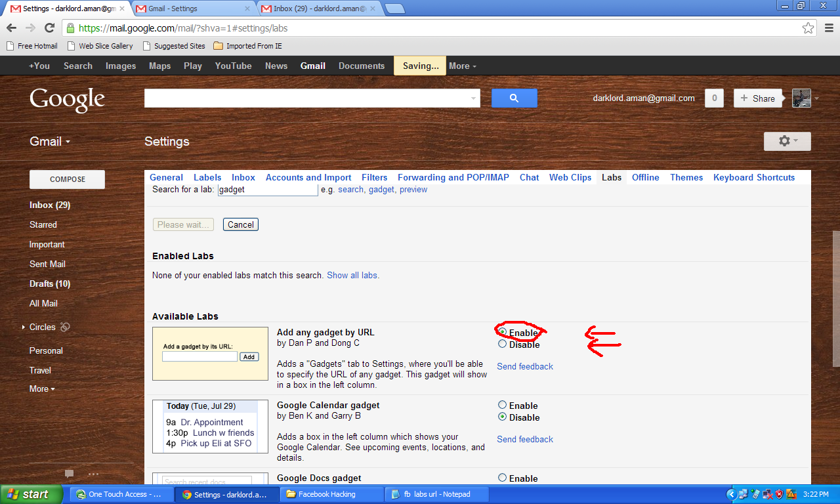
Task: Click the chat bubble icon
Action: [x=69, y=474]
